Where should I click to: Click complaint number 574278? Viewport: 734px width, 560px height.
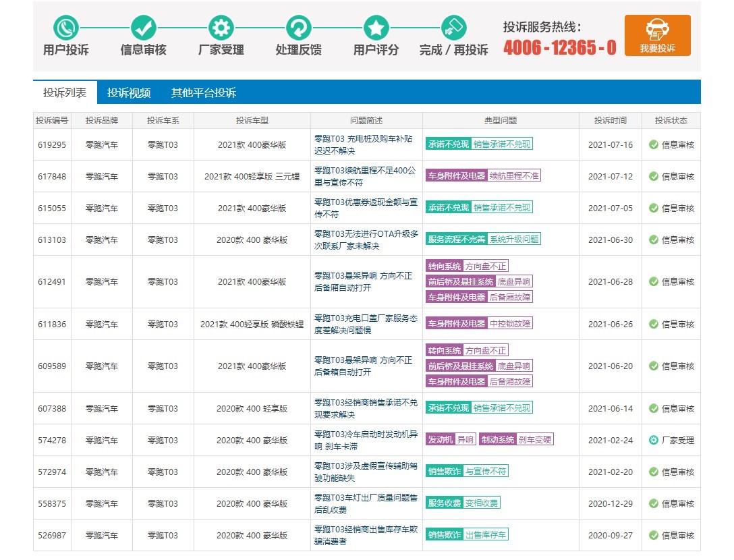click(x=52, y=440)
